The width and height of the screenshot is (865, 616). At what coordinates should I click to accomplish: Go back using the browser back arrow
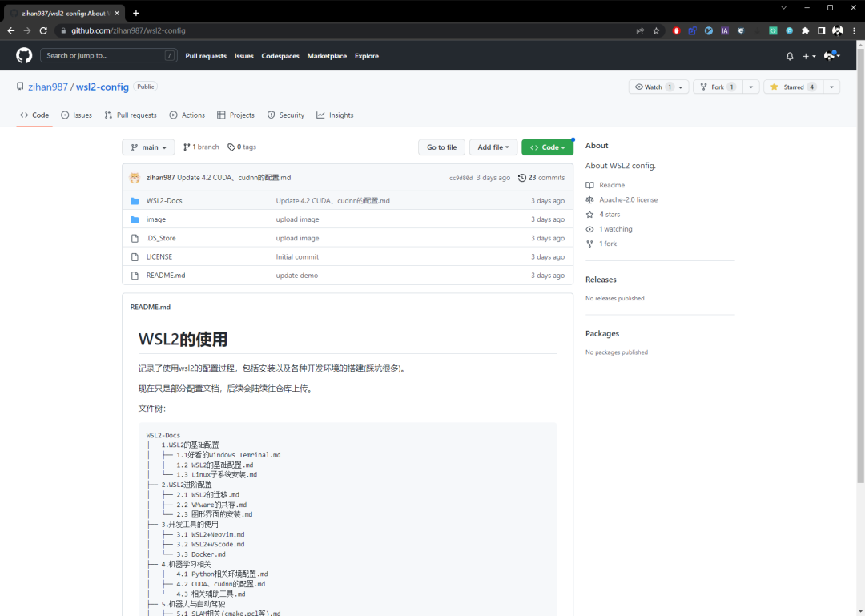click(11, 31)
